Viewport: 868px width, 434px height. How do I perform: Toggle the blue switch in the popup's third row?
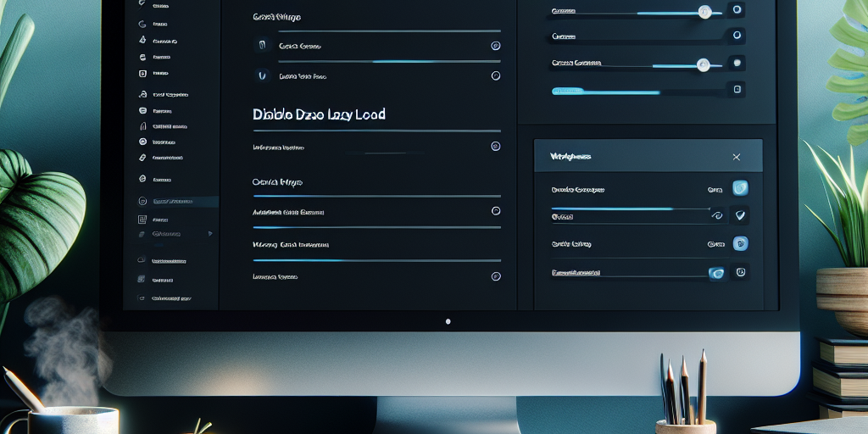739,244
